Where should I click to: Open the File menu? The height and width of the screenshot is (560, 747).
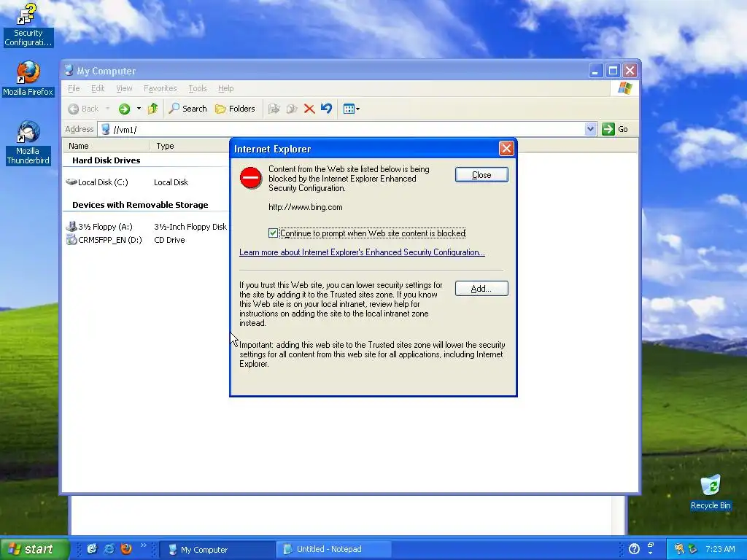coord(74,88)
